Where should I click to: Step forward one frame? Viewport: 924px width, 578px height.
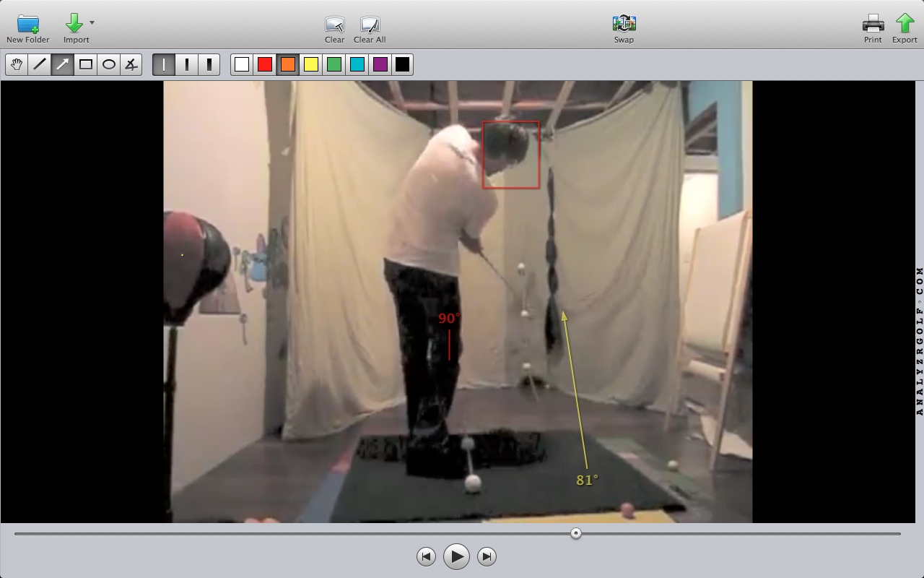point(487,556)
